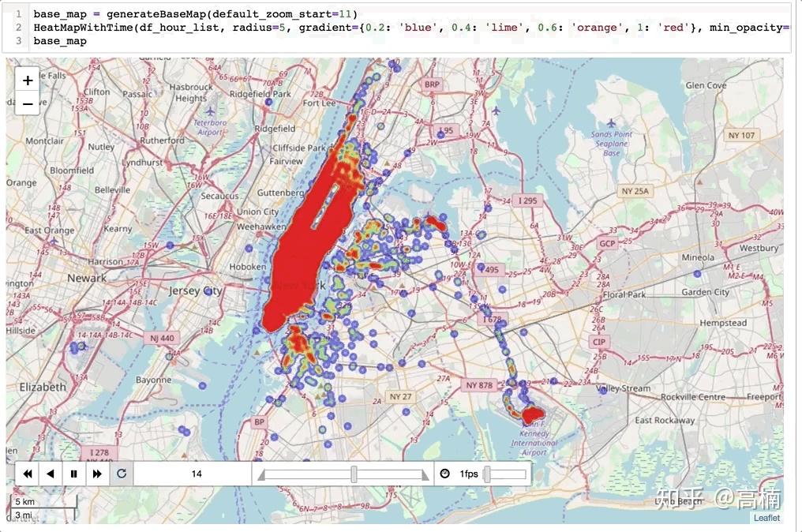Step back one animation frame
Viewport: 802px width, 532px height.
(x=51, y=474)
